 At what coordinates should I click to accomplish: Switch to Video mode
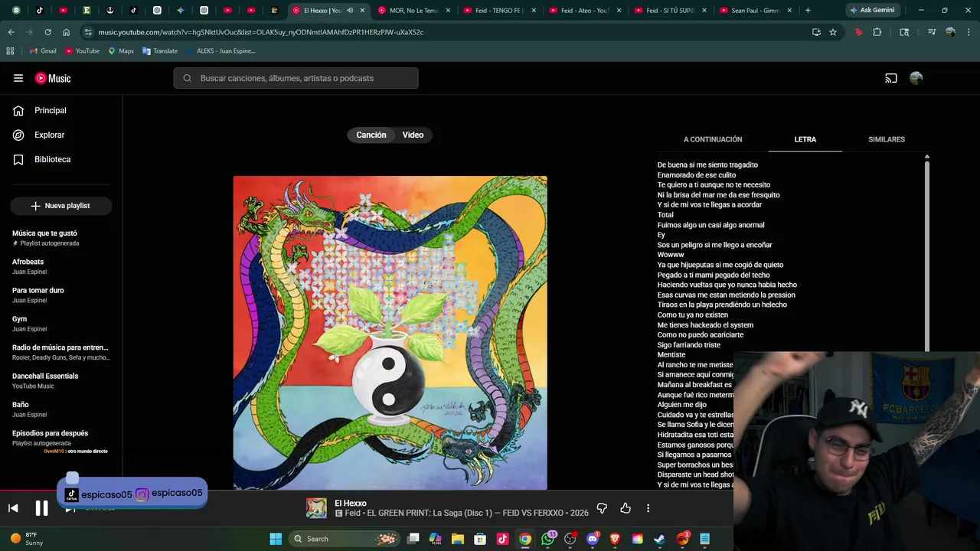point(413,135)
